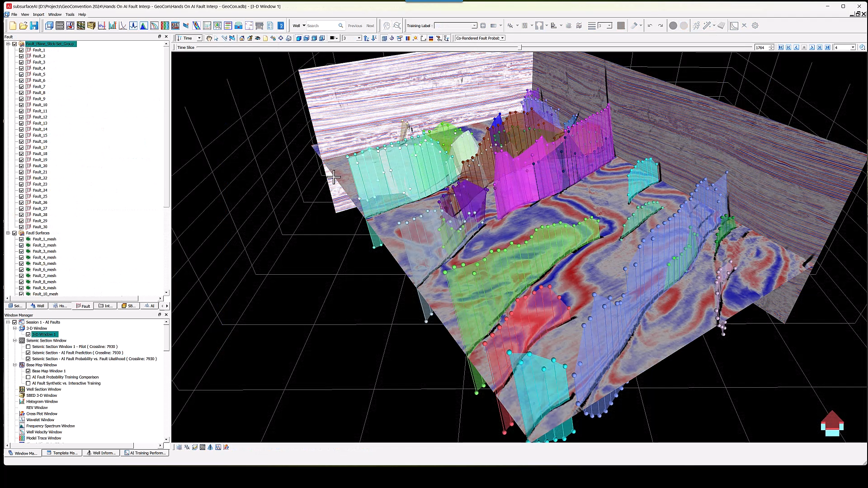Uncheck the Fault_5 checkbox
The width and height of the screenshot is (868, 488).
pyautogui.click(x=21, y=75)
